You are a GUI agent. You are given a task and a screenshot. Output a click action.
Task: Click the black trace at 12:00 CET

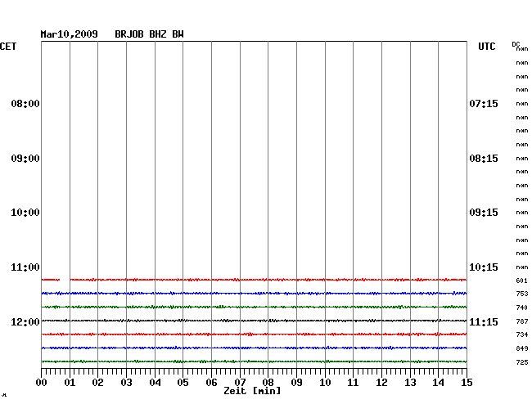pyautogui.click(x=254, y=321)
